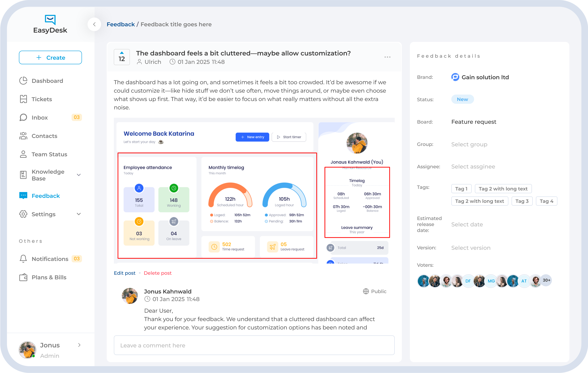Open the Select group dropdown
The height and width of the screenshot is (373, 588).
pyautogui.click(x=469, y=144)
